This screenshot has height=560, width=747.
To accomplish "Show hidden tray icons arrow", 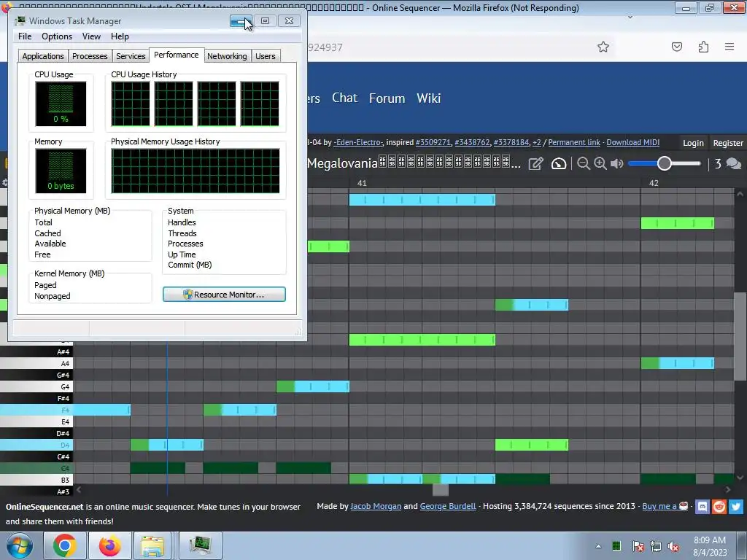I will 598,546.
